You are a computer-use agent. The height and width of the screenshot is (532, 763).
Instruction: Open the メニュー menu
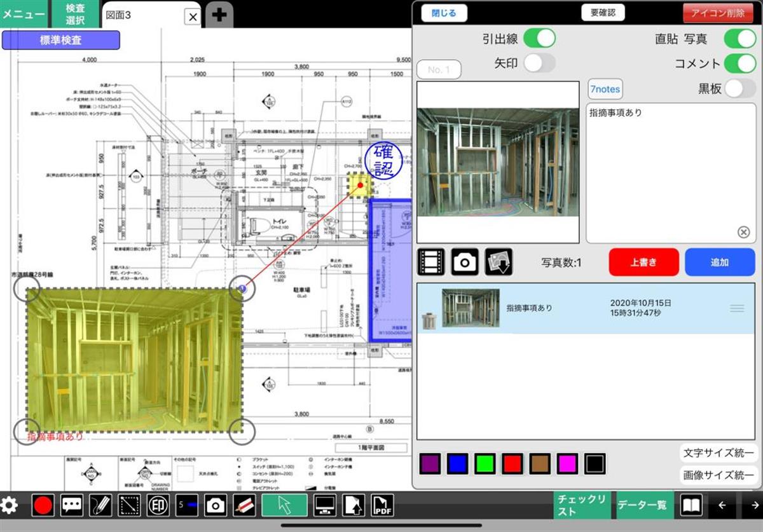tap(23, 14)
